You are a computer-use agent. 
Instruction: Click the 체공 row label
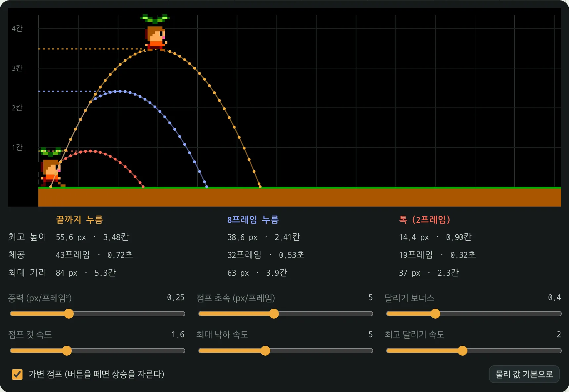(x=17, y=255)
